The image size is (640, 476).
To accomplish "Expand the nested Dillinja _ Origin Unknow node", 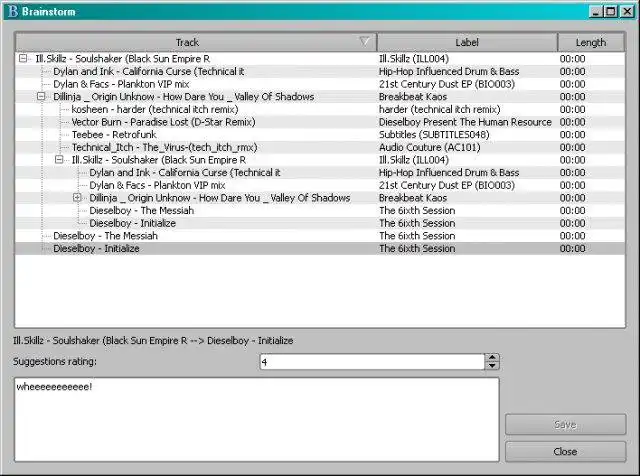I will (77, 198).
